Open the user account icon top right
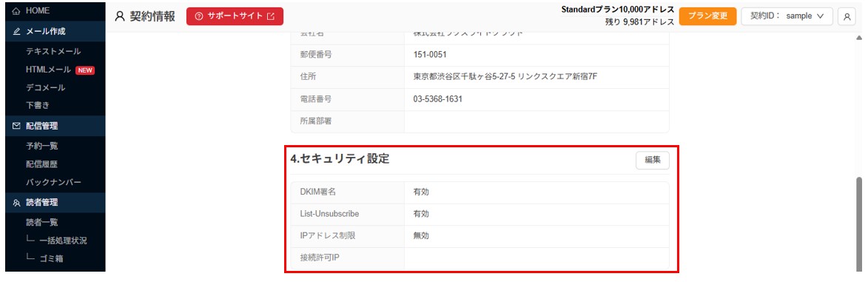The width and height of the screenshot is (868, 282). (x=847, y=16)
